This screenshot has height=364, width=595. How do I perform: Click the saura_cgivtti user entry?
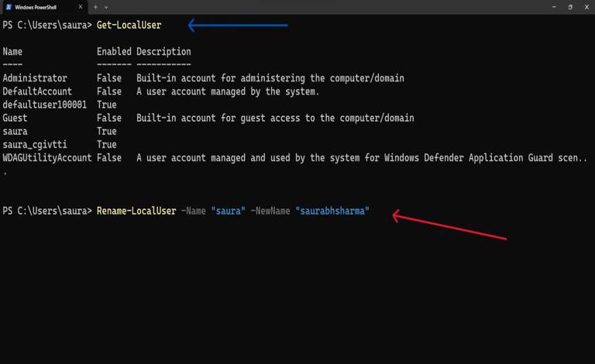tap(35, 145)
